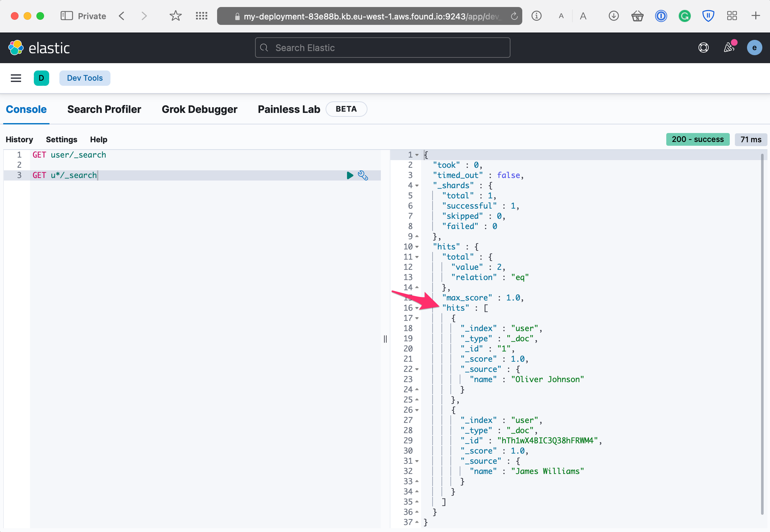Click the elastic logo
Screen dimensions: 770x532
pos(39,48)
